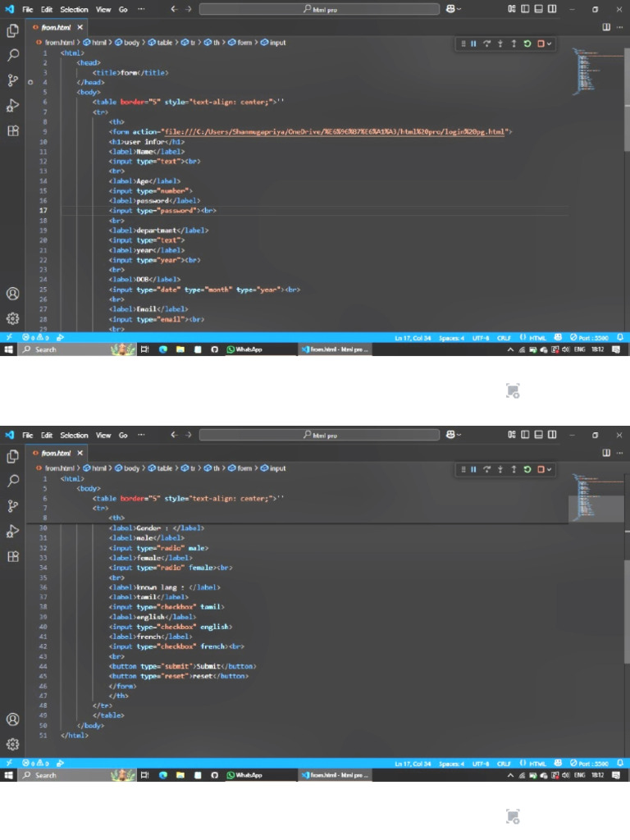Image resolution: width=630 pixels, height=840 pixels.
Task: Toggle breakpoint circle beside line 4
Action: point(30,83)
